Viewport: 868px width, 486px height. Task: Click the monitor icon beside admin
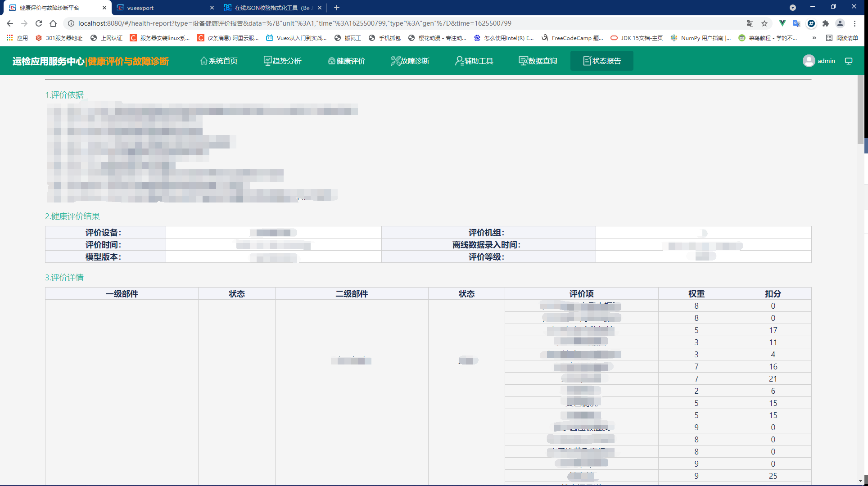pyautogui.click(x=849, y=61)
